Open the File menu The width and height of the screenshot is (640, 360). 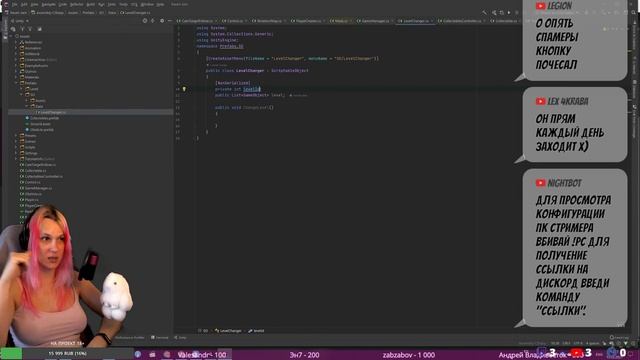15,4
